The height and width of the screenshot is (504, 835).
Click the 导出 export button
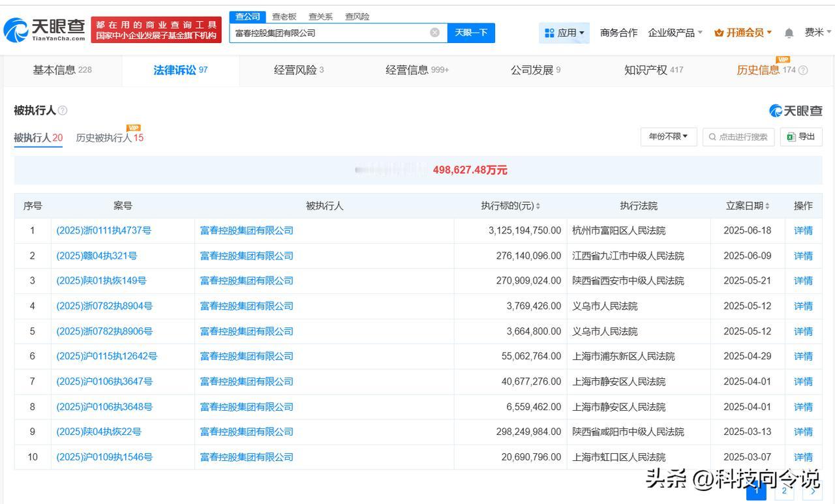800,137
